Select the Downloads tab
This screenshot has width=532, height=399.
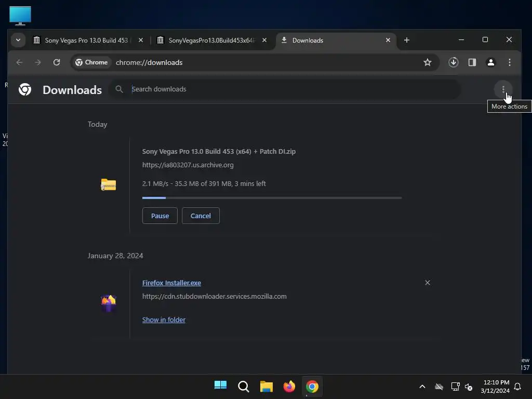click(332, 41)
